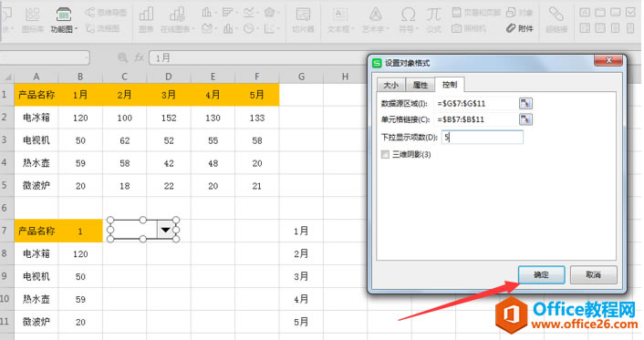Click the select-all corner of the sheet

[x=7, y=77]
